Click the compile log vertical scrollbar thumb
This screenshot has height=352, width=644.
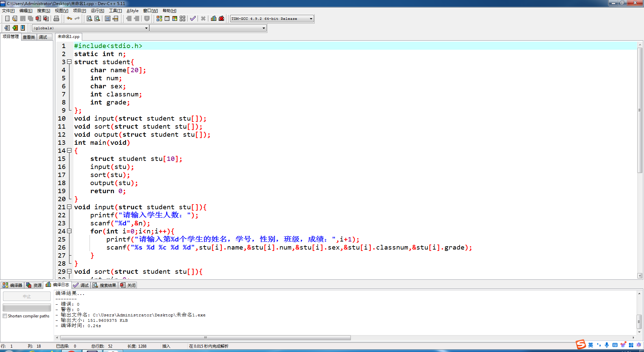pyautogui.click(x=639, y=321)
